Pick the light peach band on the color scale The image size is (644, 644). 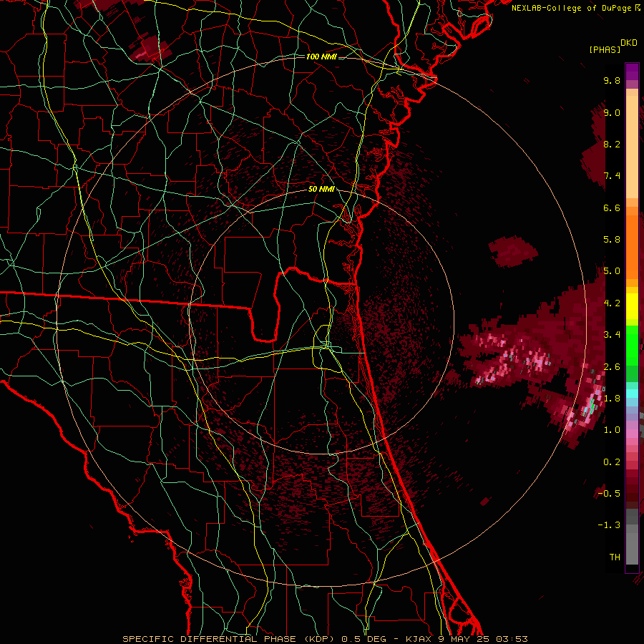coord(632,147)
